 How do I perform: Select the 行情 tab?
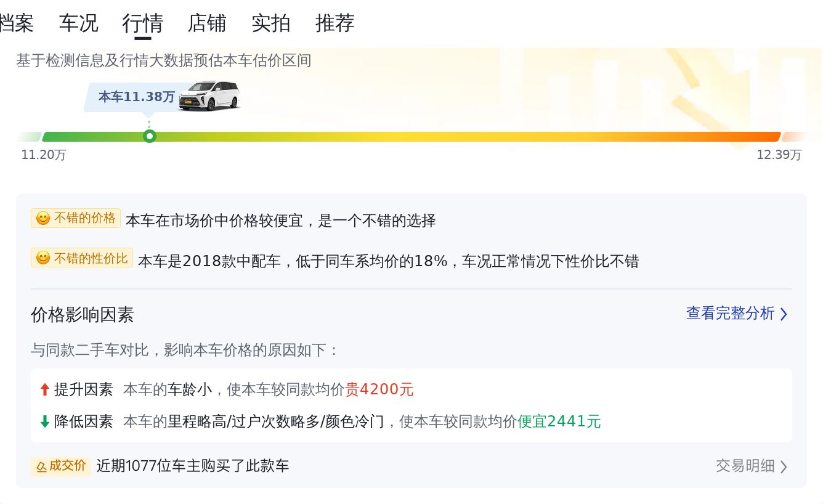143,23
